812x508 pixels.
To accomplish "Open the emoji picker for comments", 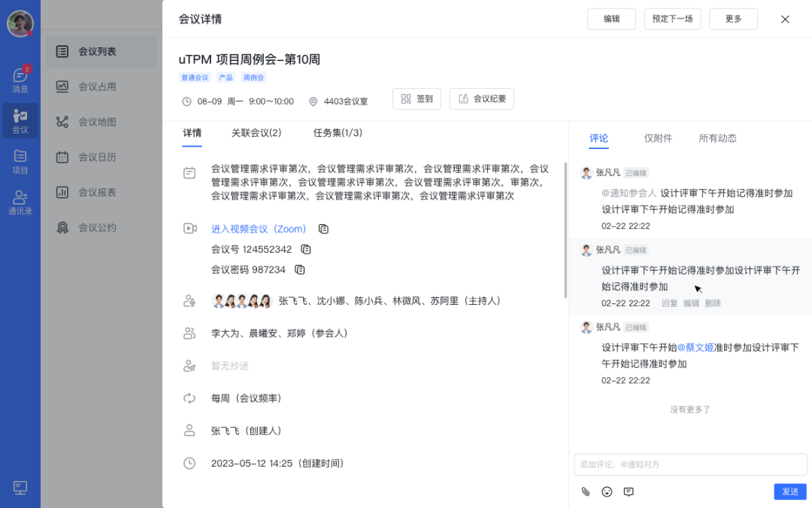I will (607, 491).
